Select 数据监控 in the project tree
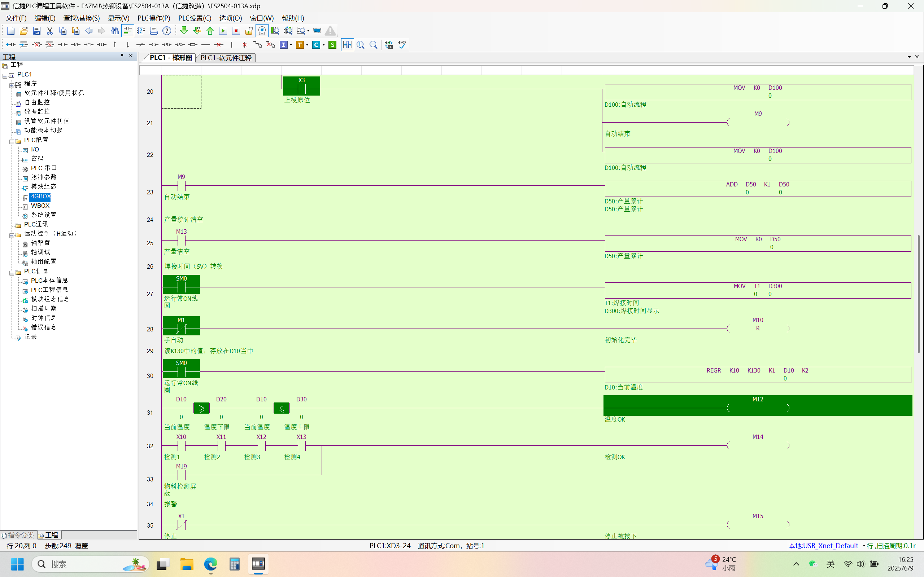The height and width of the screenshot is (577, 924). coord(37,111)
